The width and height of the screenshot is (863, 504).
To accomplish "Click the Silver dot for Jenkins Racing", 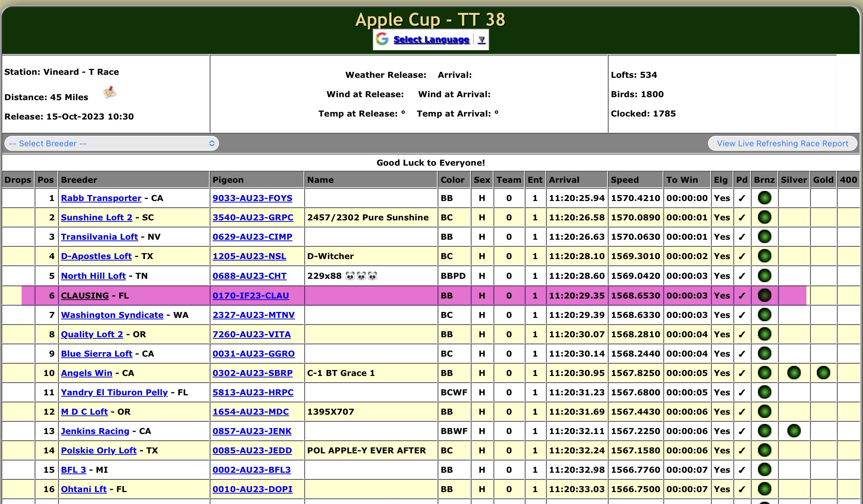I will click(793, 431).
